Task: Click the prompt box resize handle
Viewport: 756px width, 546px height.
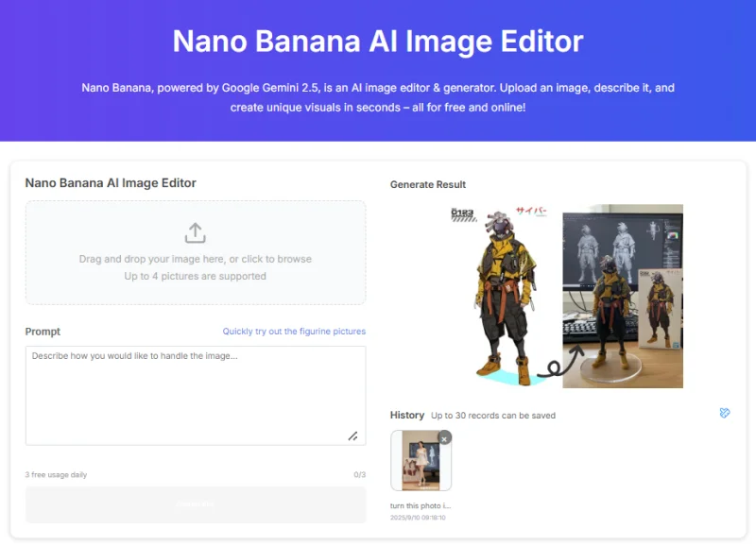Action: (352, 435)
